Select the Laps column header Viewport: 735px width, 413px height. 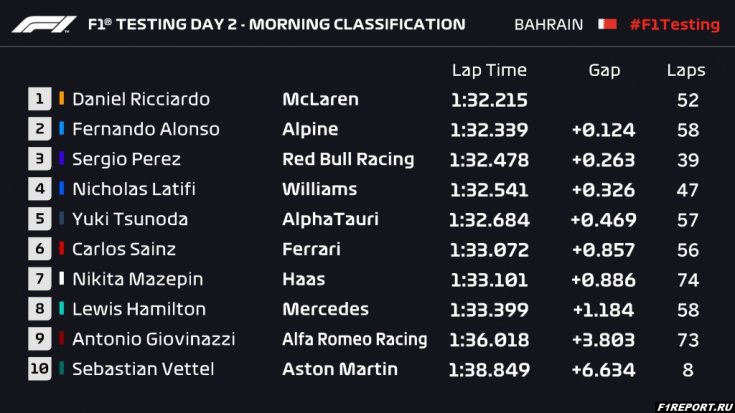click(686, 70)
